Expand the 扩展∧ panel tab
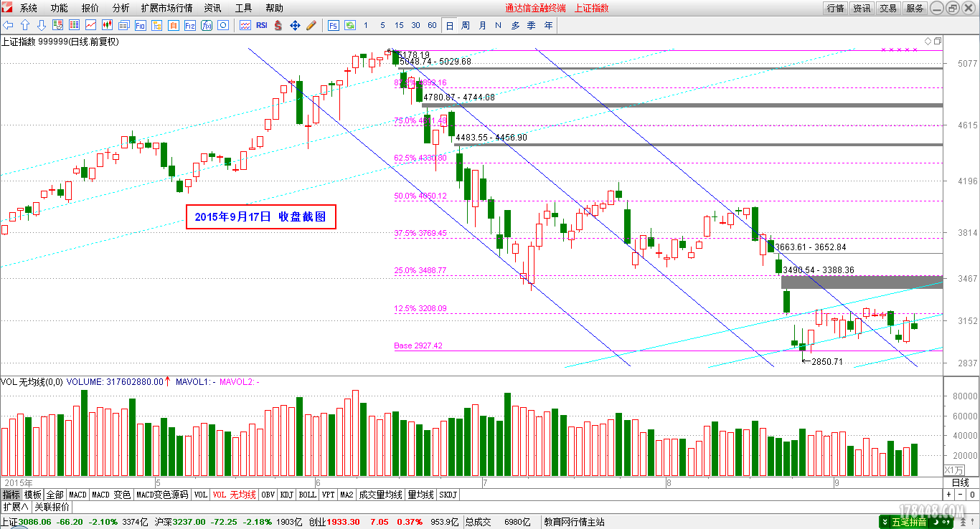 click(x=16, y=507)
